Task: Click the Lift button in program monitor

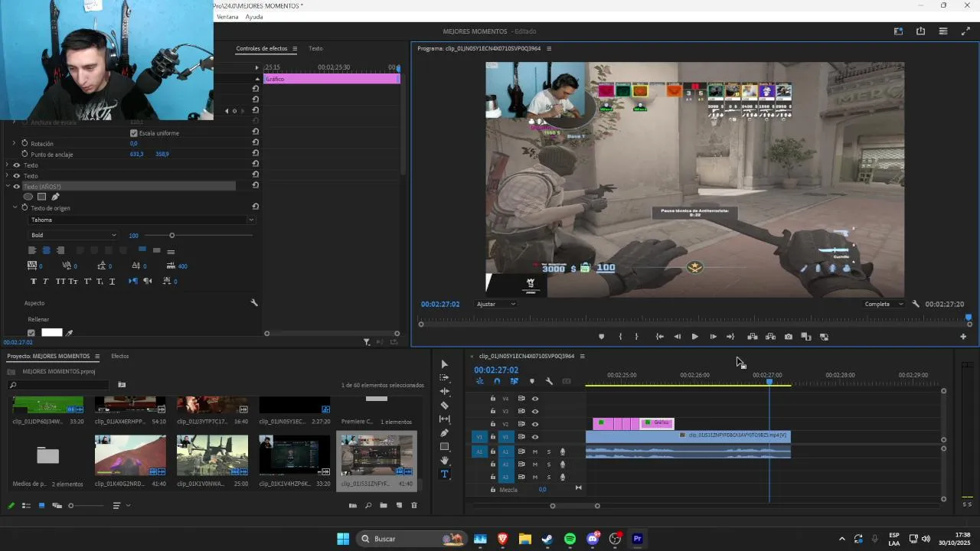Action: click(753, 337)
